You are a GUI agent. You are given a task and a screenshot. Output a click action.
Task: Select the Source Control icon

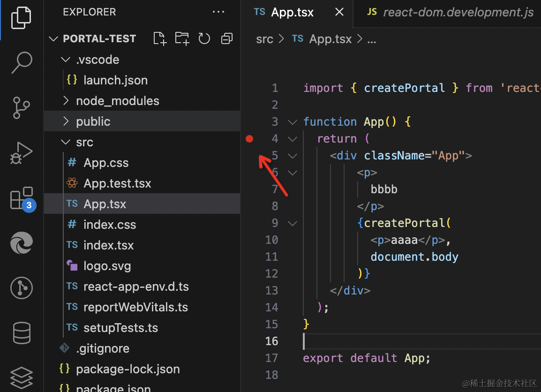(x=21, y=108)
